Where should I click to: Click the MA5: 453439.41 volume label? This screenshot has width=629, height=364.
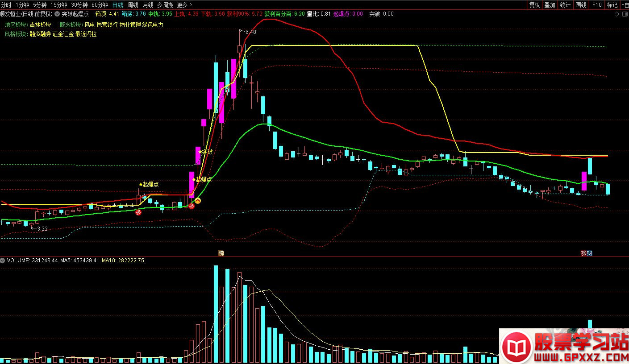(x=79, y=260)
